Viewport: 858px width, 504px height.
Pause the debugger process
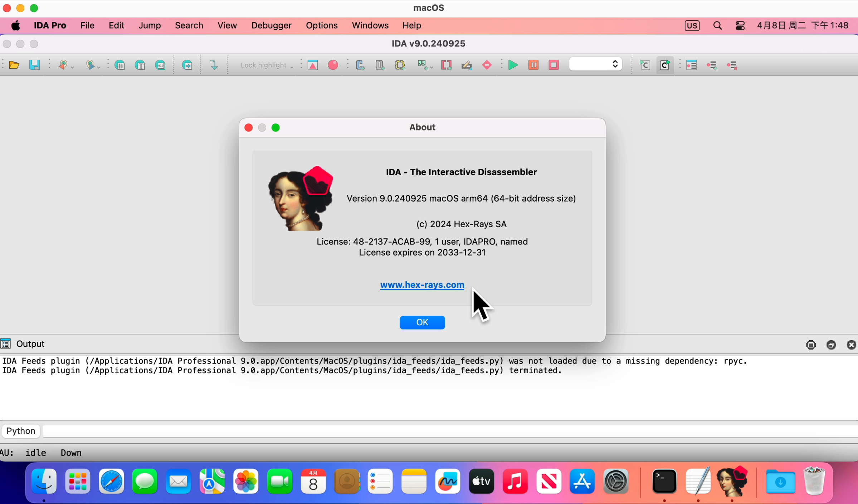click(x=533, y=65)
